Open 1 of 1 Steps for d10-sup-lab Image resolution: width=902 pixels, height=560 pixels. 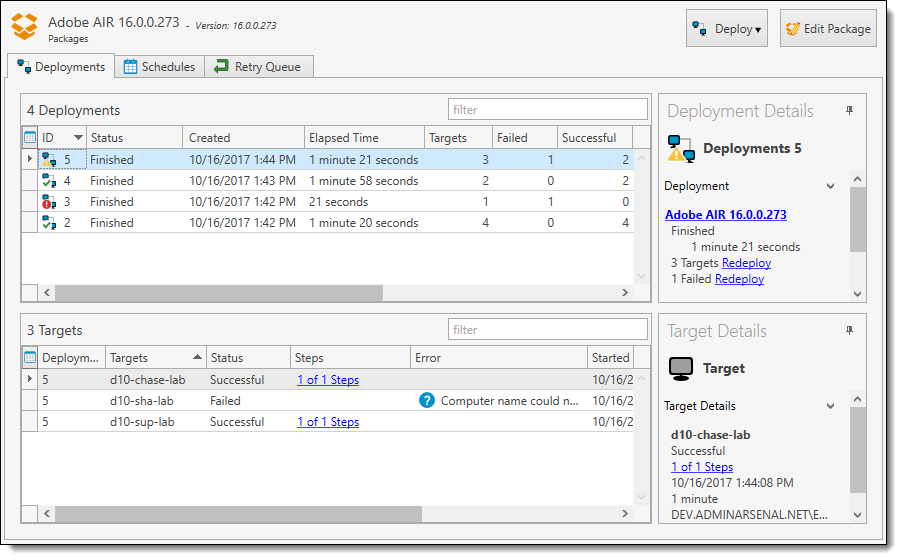(x=327, y=422)
